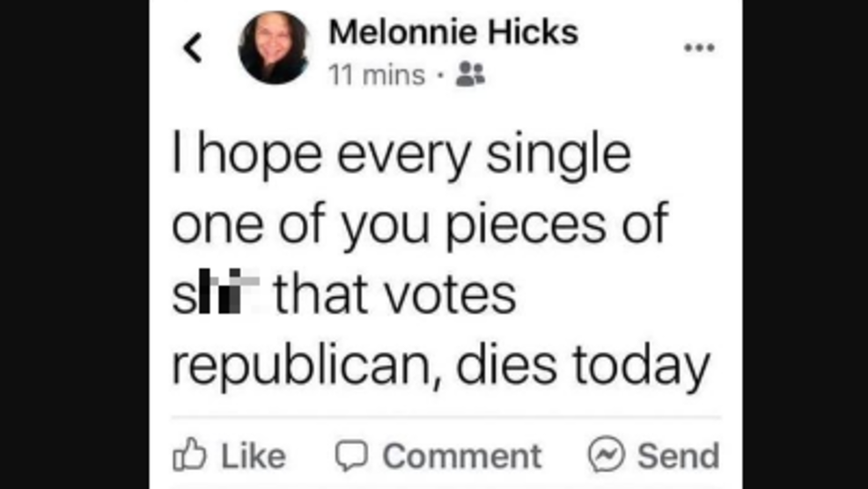The height and width of the screenshot is (489, 868).
Task: Open the three-dot post options menu
Action: [x=699, y=47]
